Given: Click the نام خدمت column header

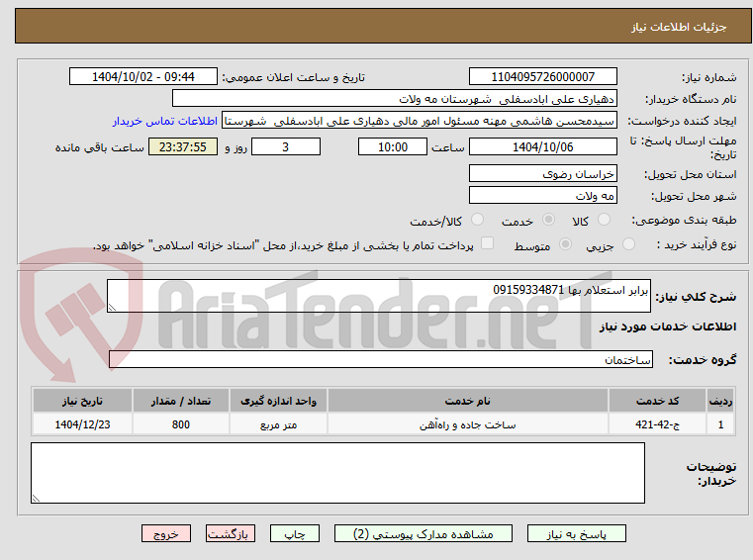Looking at the screenshot, I should click(468, 401).
